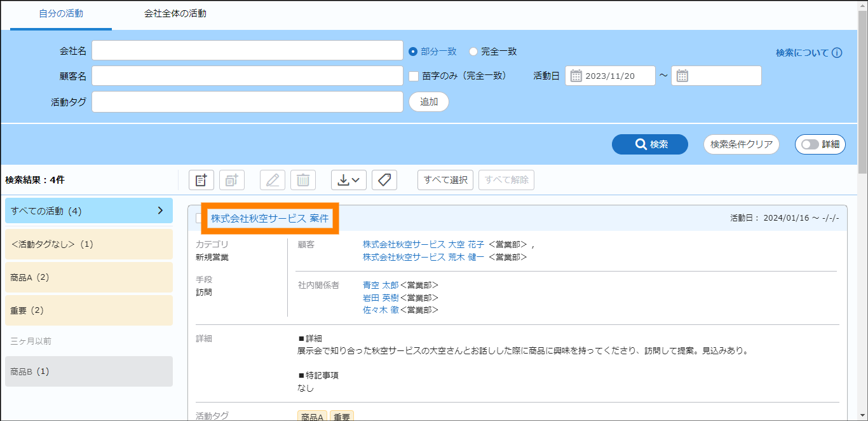Viewport: 868px width, 421px height.
Task: Check the 苗字のみ（完全一致） checkbox
Action: (x=414, y=76)
